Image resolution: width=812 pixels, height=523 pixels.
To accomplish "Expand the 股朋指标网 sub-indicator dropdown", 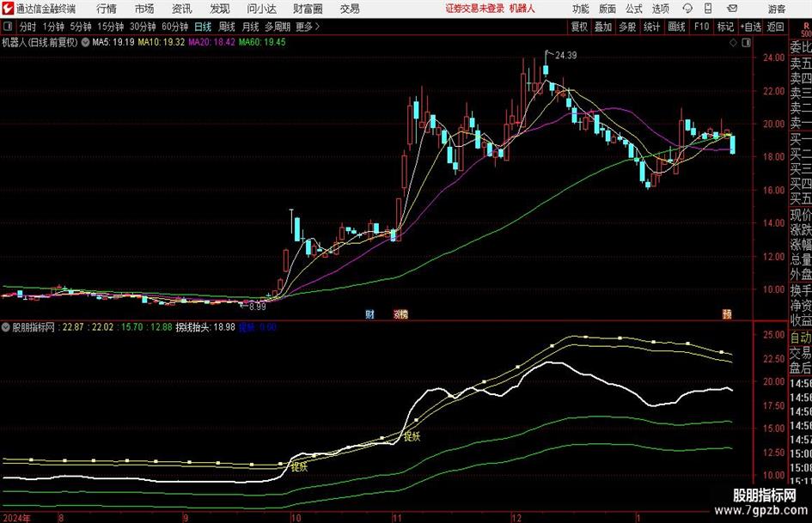I will (6, 327).
